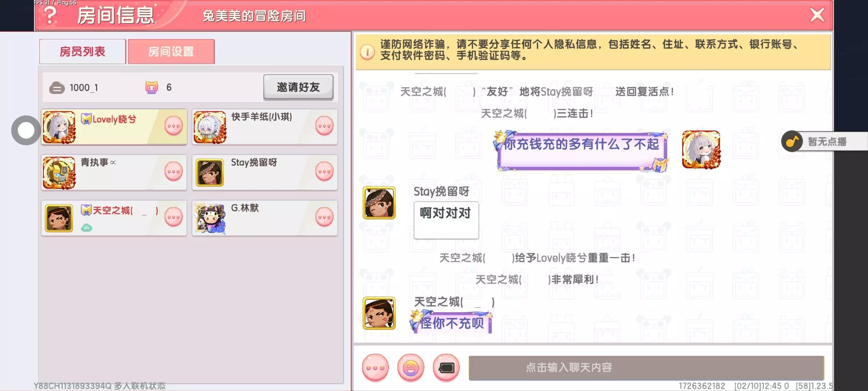Open the help question mark icon
This screenshot has height=391, width=868.
click(x=50, y=15)
